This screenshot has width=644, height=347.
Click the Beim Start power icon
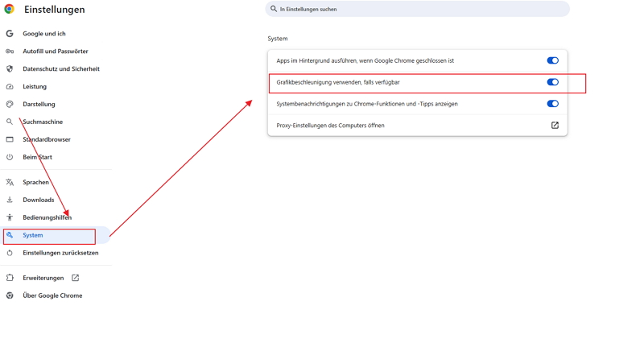[10, 157]
